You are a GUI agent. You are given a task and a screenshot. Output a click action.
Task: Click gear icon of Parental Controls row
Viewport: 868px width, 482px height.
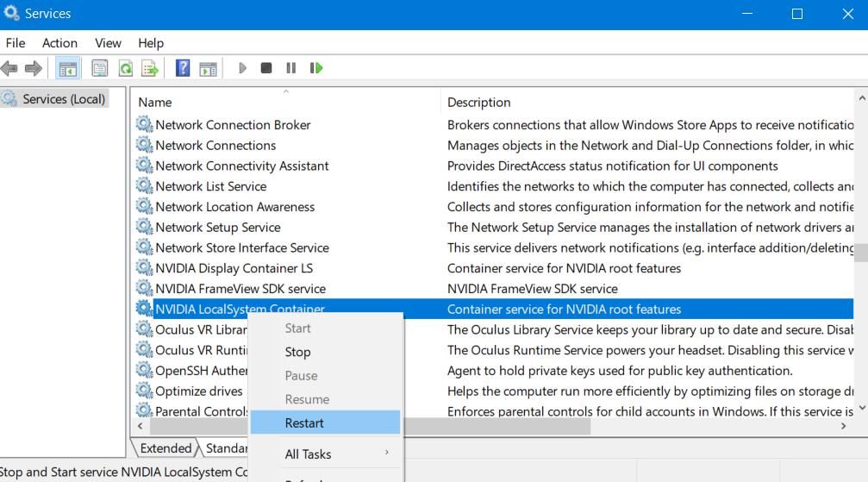145,410
